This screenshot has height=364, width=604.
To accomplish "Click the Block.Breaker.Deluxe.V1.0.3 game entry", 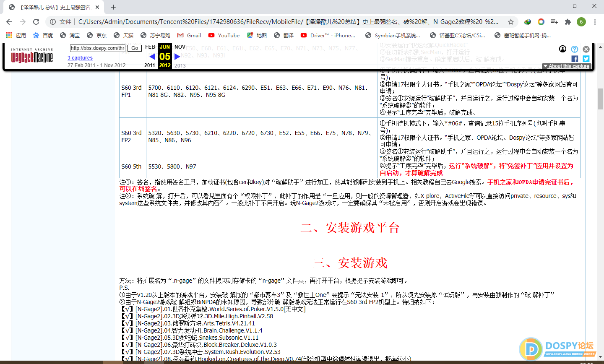I will 199,345.
